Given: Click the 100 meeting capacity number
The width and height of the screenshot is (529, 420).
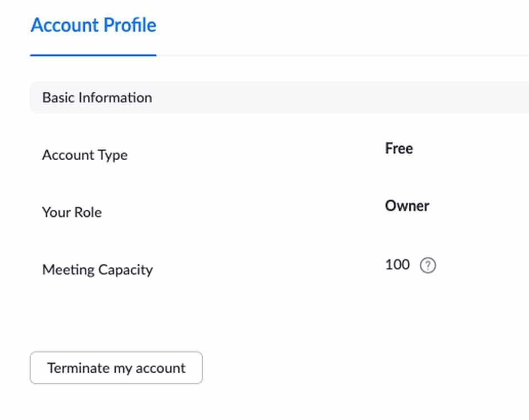Looking at the screenshot, I should (x=397, y=265).
